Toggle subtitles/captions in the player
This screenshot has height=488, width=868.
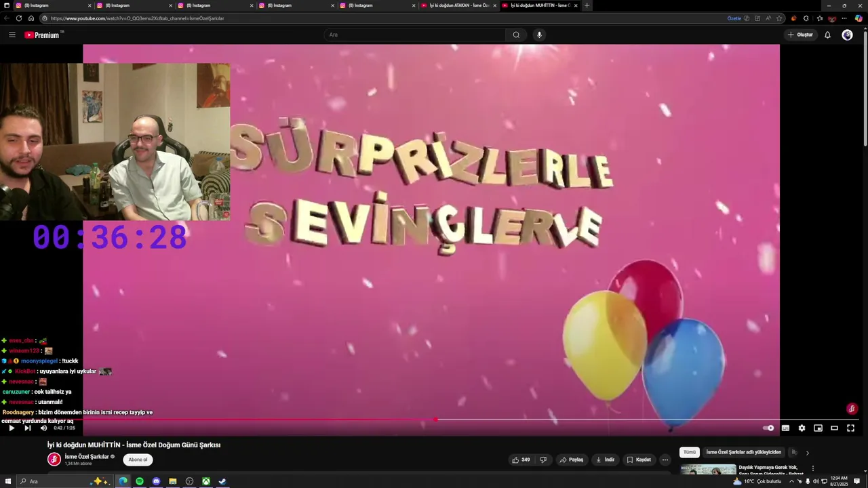[x=785, y=428]
